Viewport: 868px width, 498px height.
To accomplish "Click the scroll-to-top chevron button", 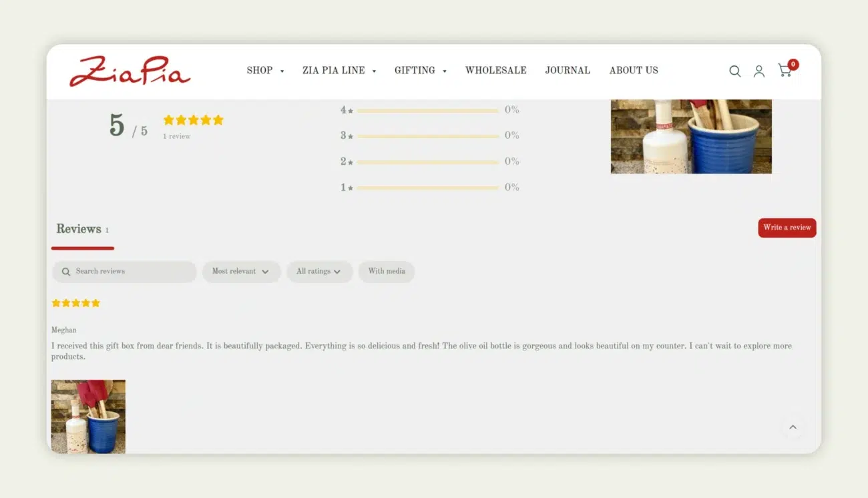I will (x=793, y=427).
